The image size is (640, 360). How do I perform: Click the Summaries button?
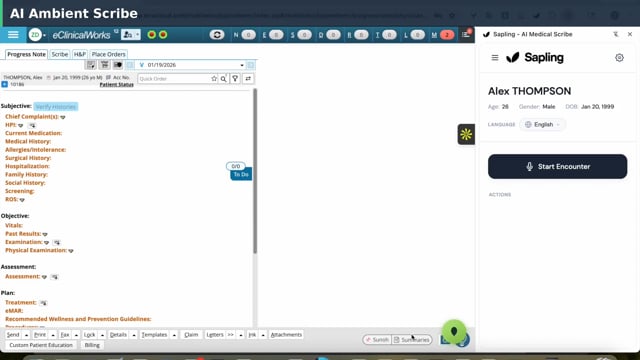412,340
